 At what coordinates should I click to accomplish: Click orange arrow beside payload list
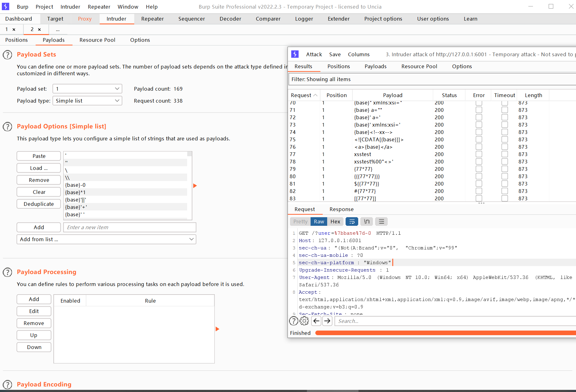tap(195, 186)
